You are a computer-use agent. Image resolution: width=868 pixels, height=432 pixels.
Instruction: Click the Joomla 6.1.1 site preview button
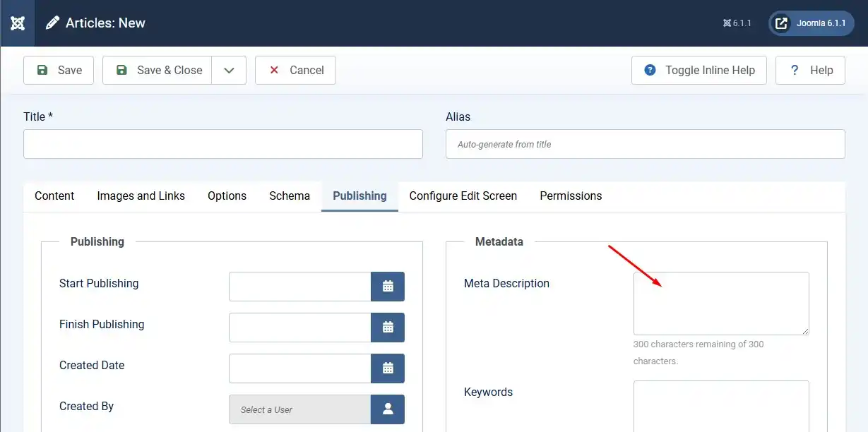811,23
